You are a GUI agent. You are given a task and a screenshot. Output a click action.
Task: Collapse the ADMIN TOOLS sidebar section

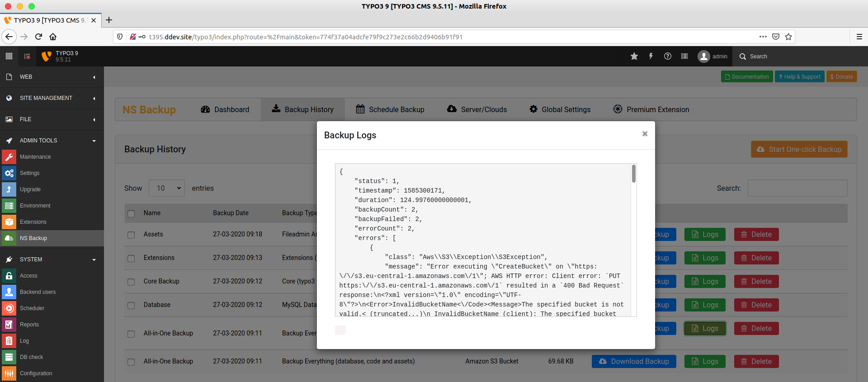coord(52,141)
